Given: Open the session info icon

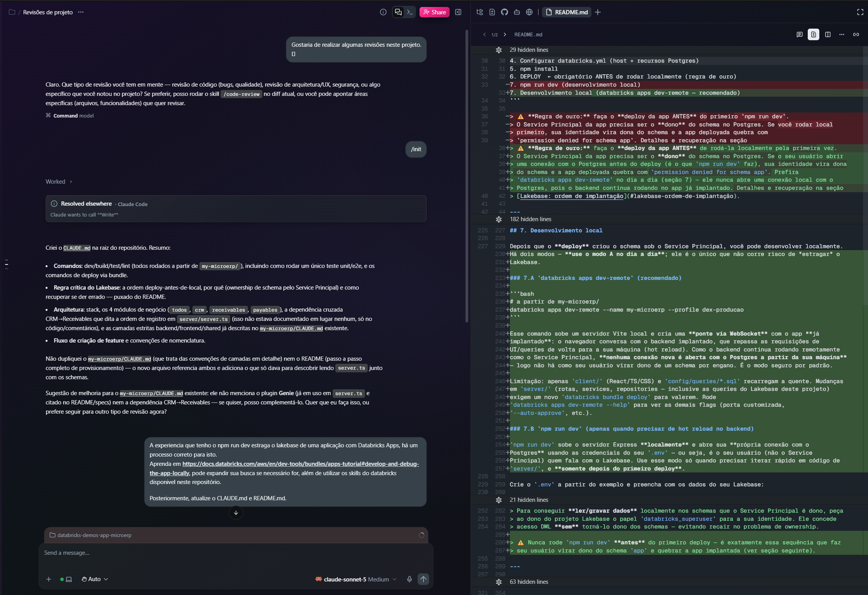Looking at the screenshot, I should (x=383, y=12).
